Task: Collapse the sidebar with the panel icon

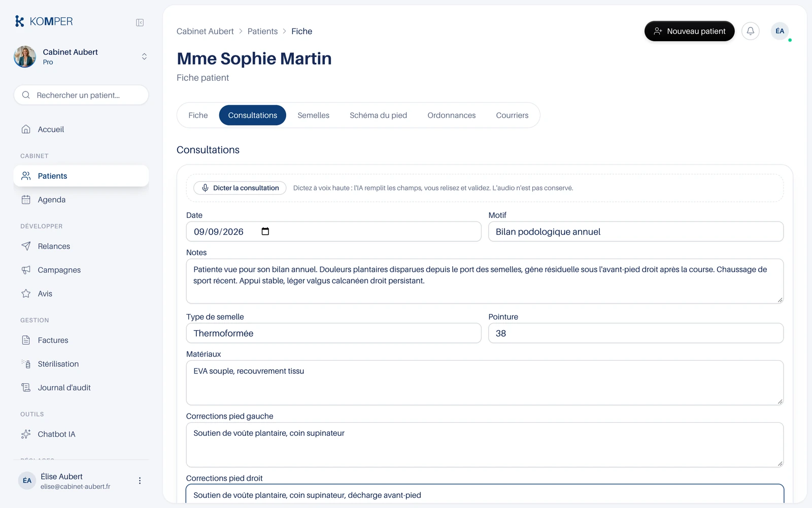Action: [140, 22]
